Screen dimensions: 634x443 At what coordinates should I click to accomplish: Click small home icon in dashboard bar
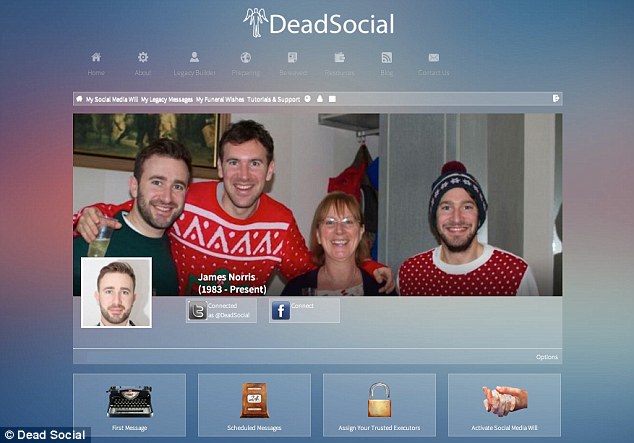point(80,99)
